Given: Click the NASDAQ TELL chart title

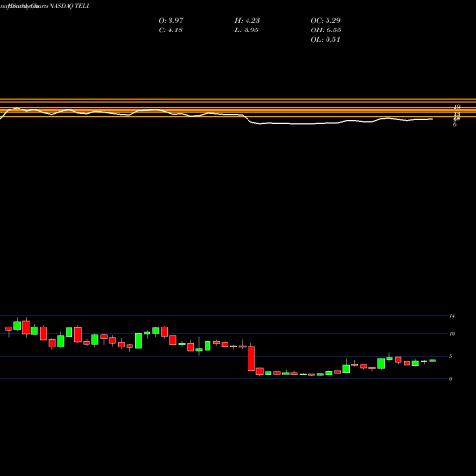Looking at the screenshot, I should [69, 6].
